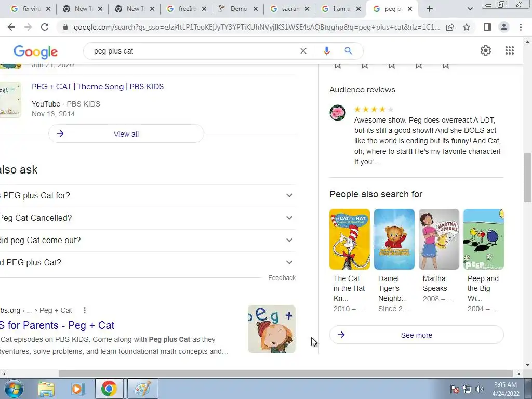Open the 'S for Parents - Peg + Cat' result
Viewport: 532px width, 399px height.
[x=57, y=325]
